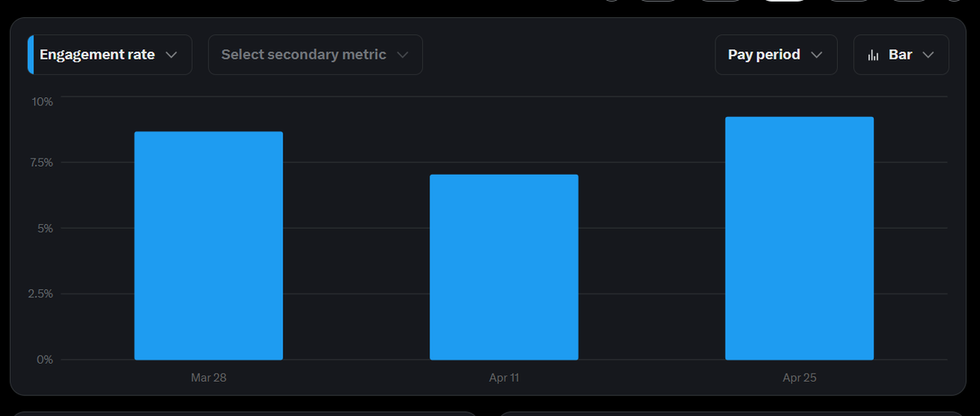Image resolution: width=980 pixels, height=416 pixels.
Task: Click the Mar 28 axis label
Action: 208,378
